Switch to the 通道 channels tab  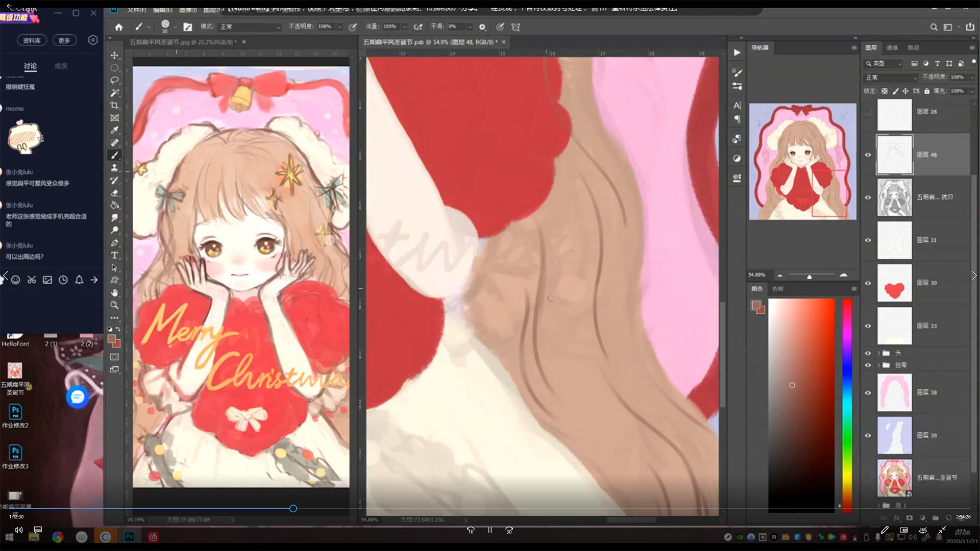[892, 47]
